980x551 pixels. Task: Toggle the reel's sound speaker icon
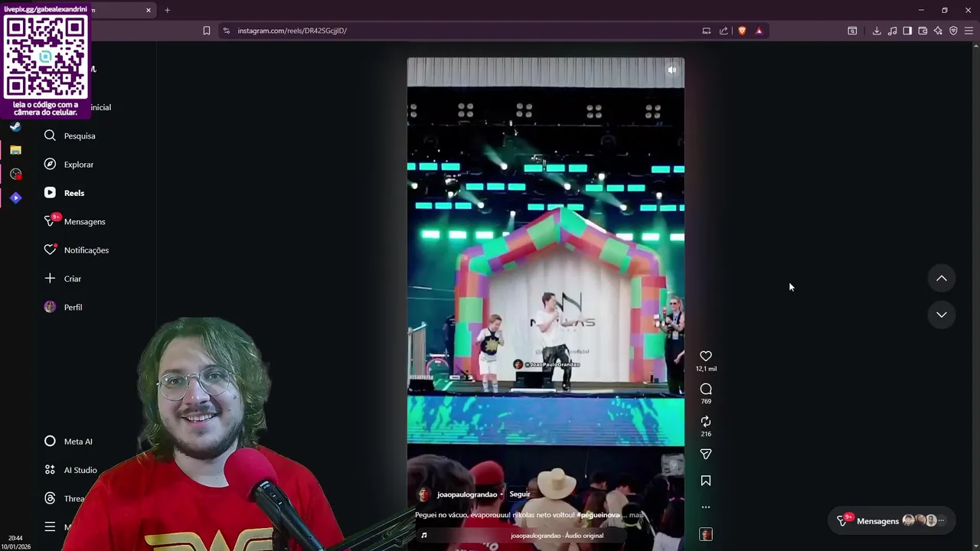(671, 70)
